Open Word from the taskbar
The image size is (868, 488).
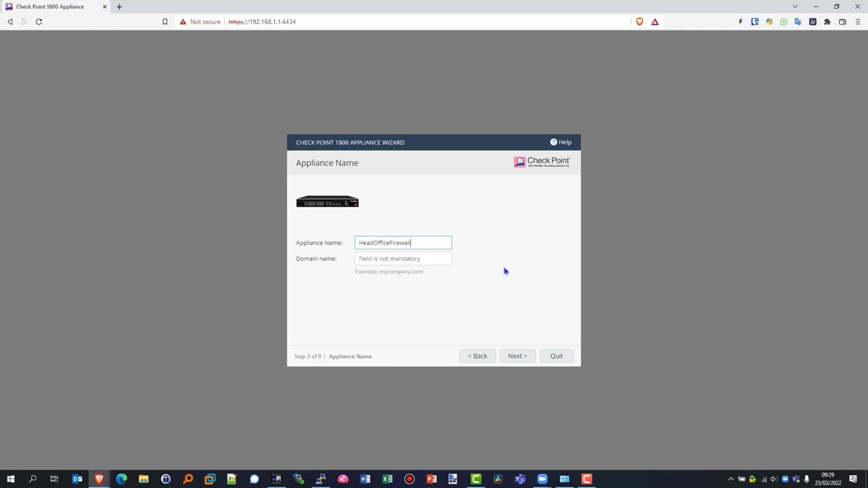(365, 479)
